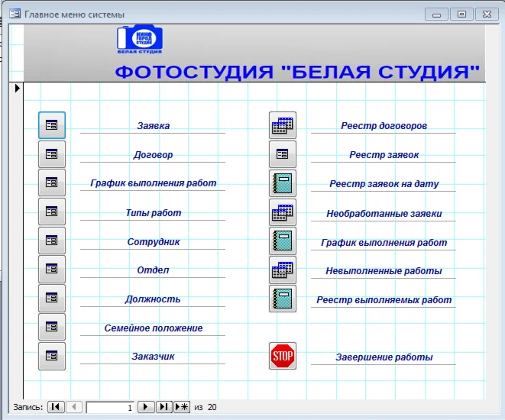505x420 pixels.
Task: Click the Договор form icon button
Action: [52, 154]
